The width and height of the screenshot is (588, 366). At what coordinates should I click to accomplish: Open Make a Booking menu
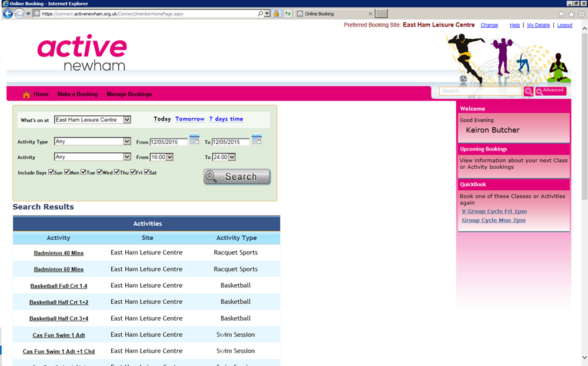[x=77, y=94]
